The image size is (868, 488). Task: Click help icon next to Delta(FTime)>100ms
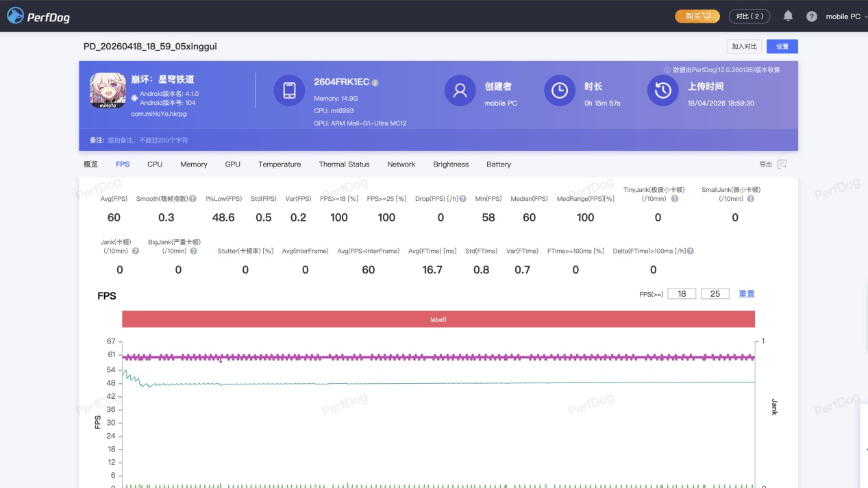[x=691, y=251]
